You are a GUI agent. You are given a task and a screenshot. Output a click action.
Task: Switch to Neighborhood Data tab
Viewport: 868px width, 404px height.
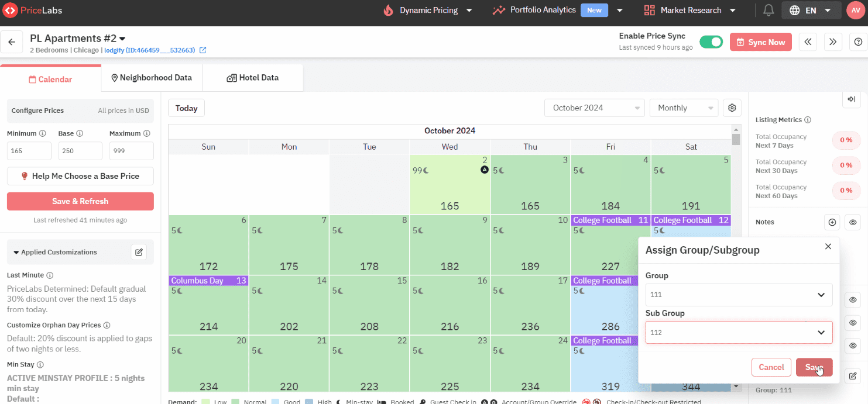[x=152, y=78]
